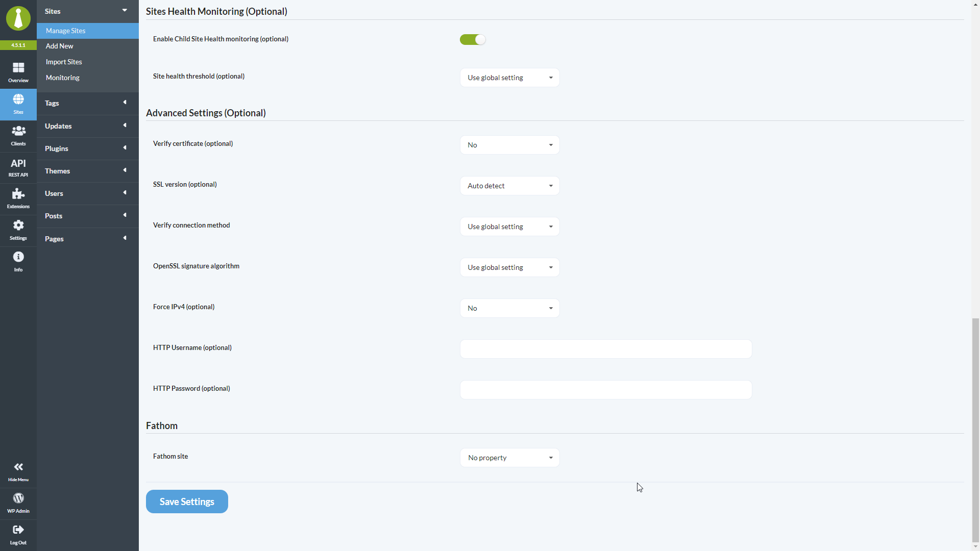This screenshot has height=551, width=980.
Task: Open the Site health threshold dropdown
Action: coord(509,77)
